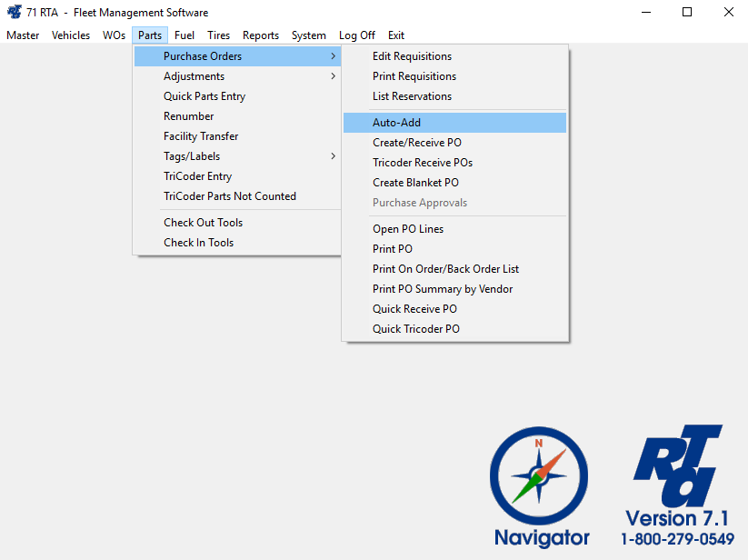Choose Create/Receive PO
748x560 pixels.
[416, 143]
